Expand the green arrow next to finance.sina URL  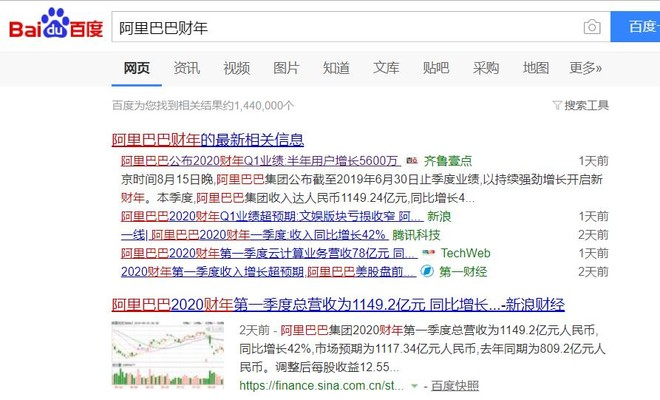414,386
